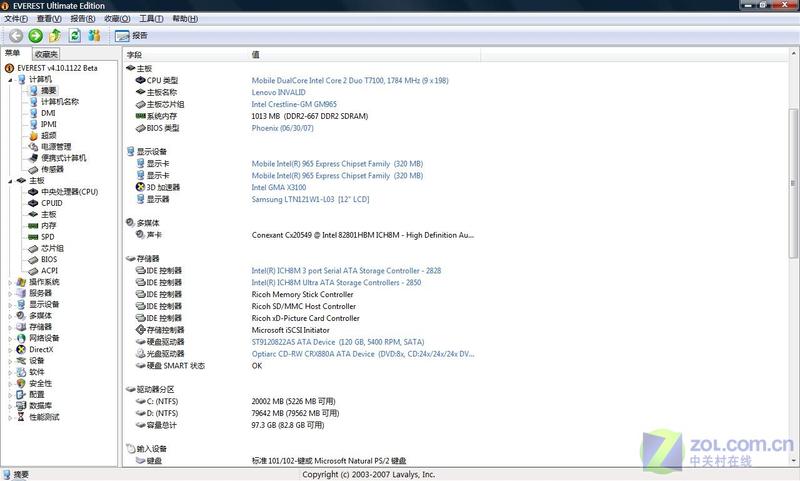
Task: Open Intel(R) ICH8M 3 port Serial ATA link
Action: 346,270
